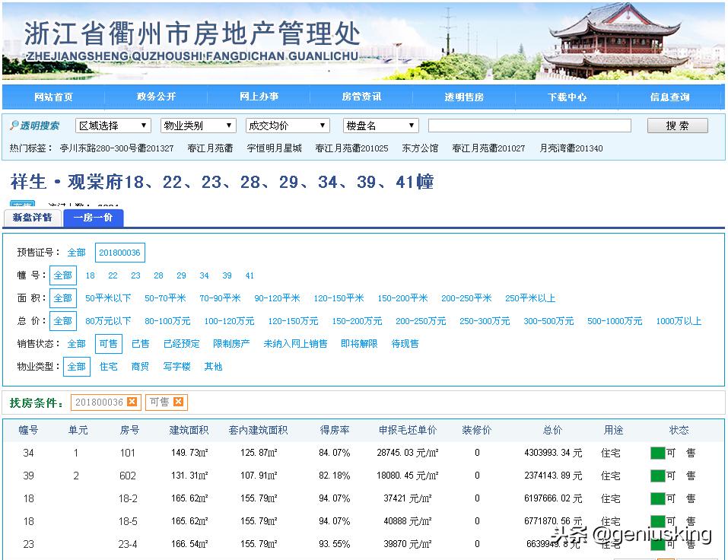
Task: Enable the 限制房产 filter option
Action: point(231,344)
